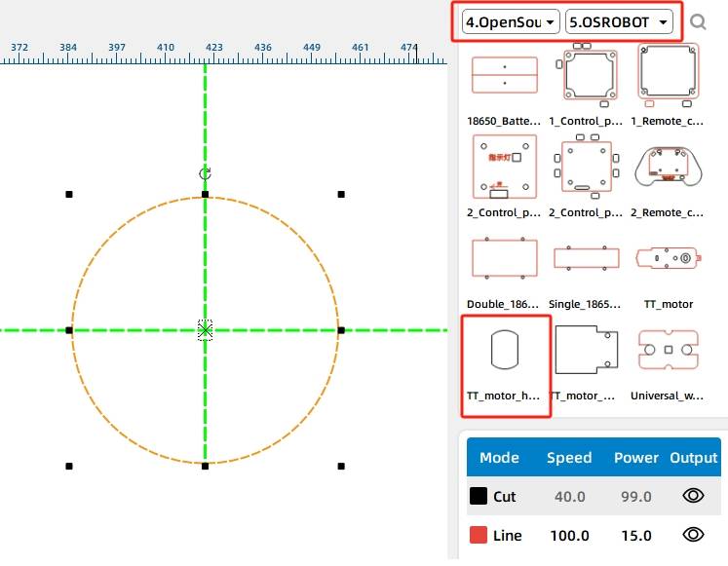Image resolution: width=728 pixels, height=566 pixels.
Task: Select the 1_Control_p... shape thumbnail
Action: tap(587, 75)
